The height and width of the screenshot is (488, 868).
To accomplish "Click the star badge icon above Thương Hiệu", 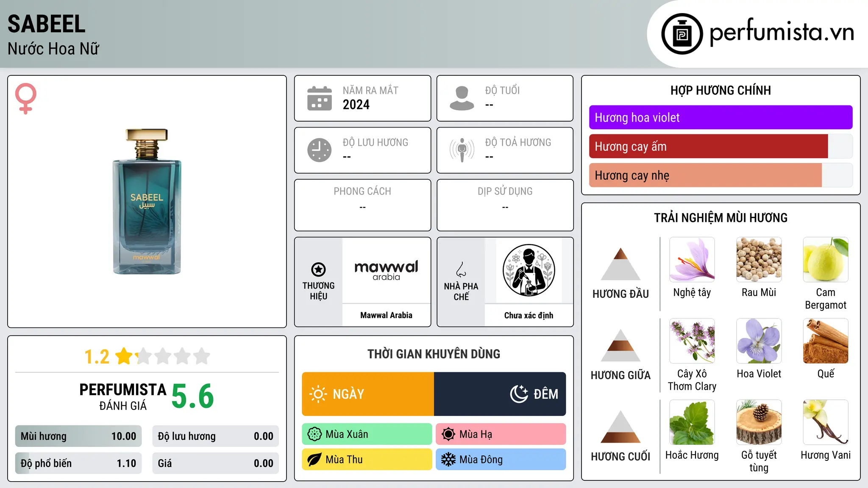I will 318,269.
